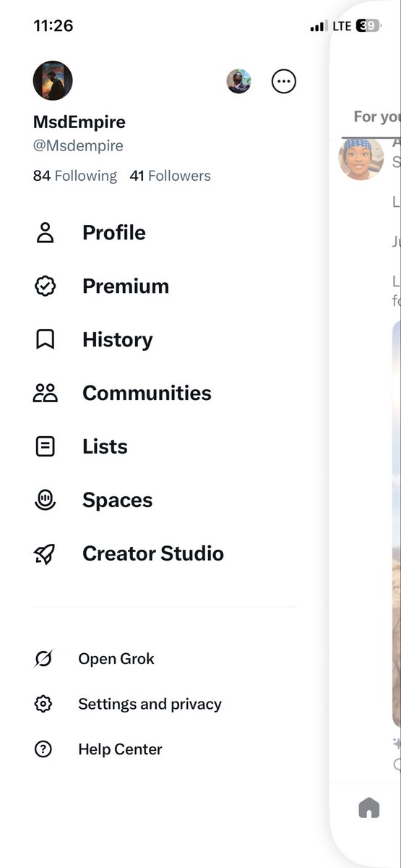The height and width of the screenshot is (868, 401).
Task: Click the Help Center question mark icon
Action: click(x=43, y=749)
